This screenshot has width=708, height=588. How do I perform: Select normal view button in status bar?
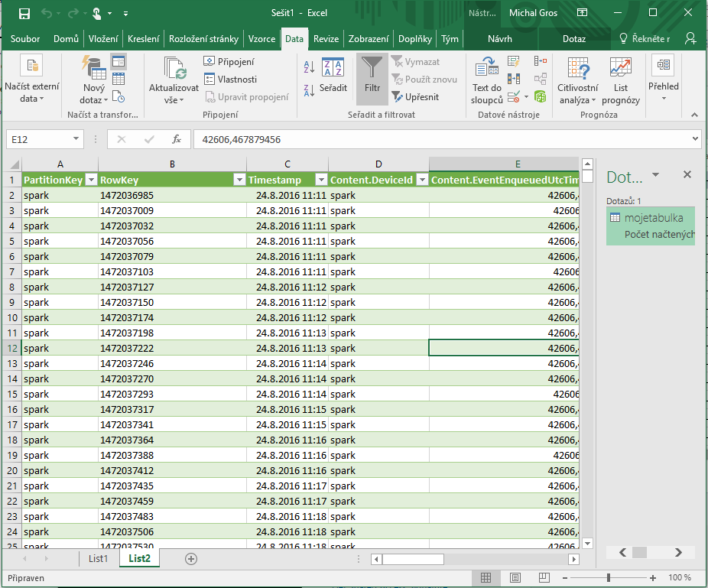click(x=487, y=577)
